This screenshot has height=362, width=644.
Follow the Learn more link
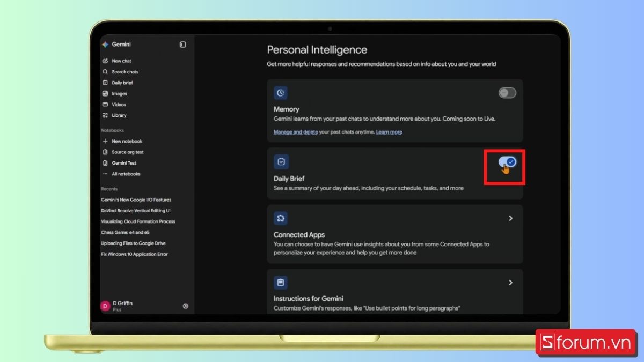389,132
